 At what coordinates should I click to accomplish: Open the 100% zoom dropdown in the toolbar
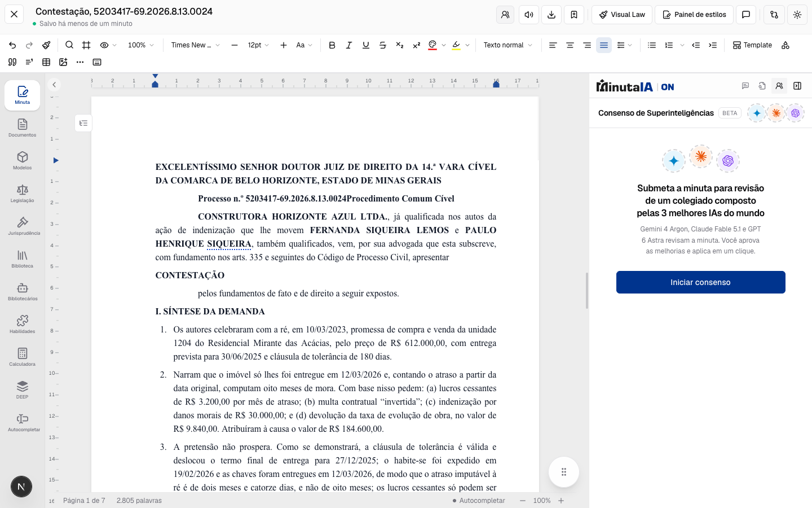pos(141,45)
